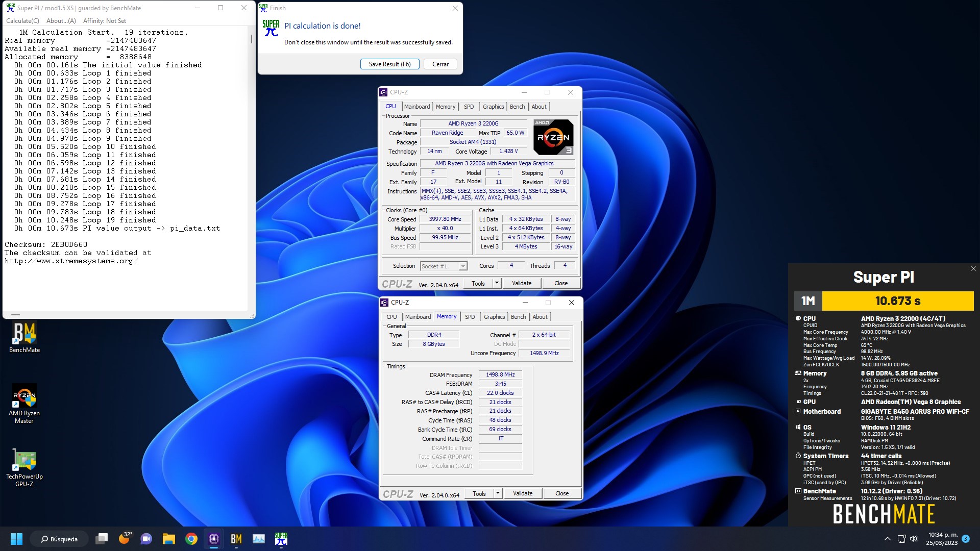Viewport: 980px width, 551px height.
Task: Switch to Super PI via taskbar icon
Action: [x=281, y=539]
